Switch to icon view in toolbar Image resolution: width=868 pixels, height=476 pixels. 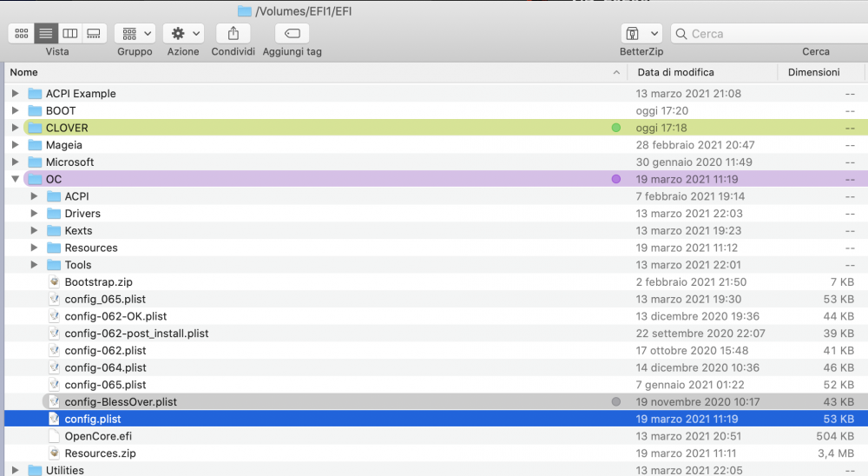(x=22, y=34)
